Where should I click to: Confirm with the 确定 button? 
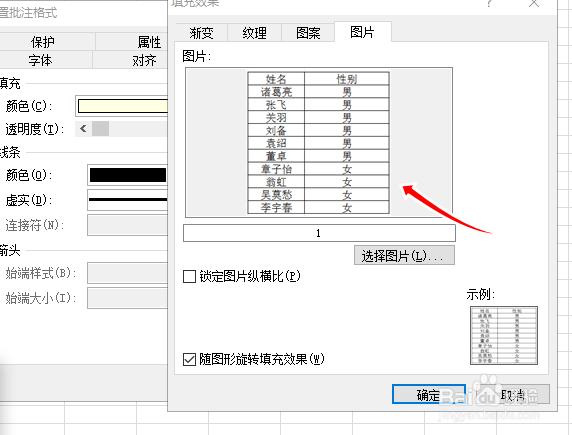pos(429,394)
